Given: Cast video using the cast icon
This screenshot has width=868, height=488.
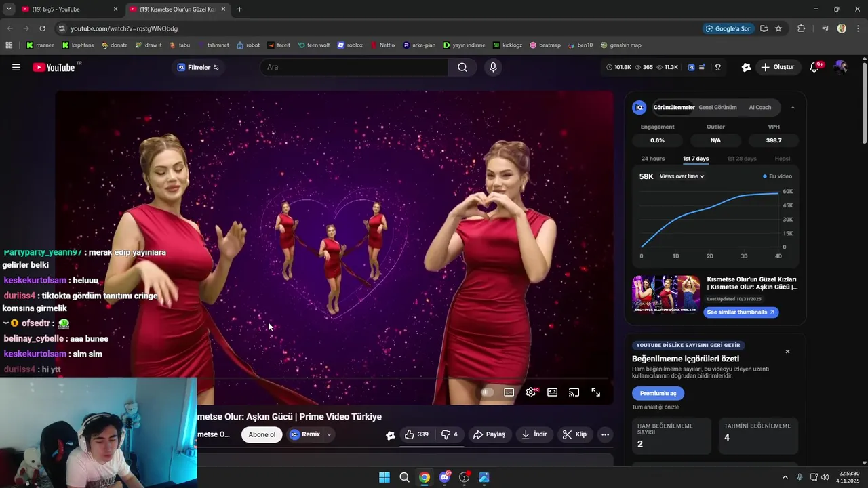Looking at the screenshot, I should tap(574, 392).
